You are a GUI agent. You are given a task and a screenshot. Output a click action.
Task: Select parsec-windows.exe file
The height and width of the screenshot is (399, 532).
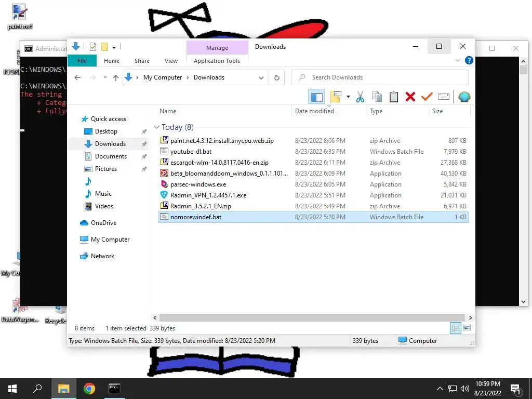(x=313, y=184)
